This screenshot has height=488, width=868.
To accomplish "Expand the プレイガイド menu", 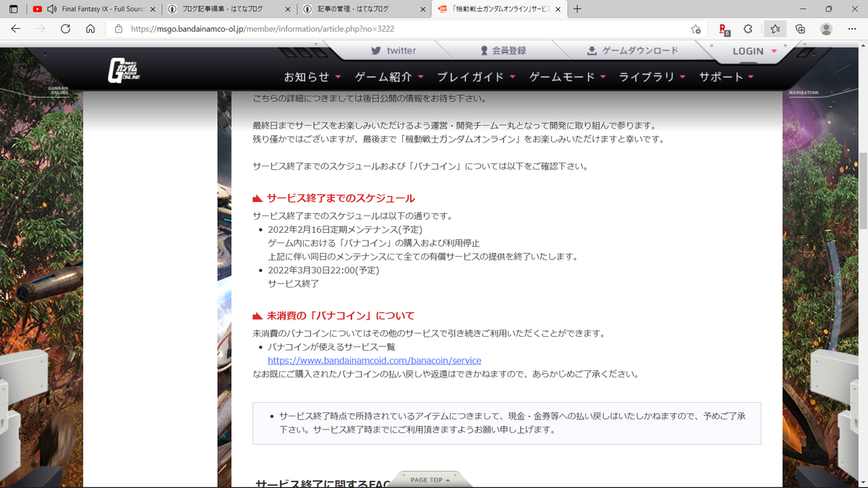I will click(477, 77).
